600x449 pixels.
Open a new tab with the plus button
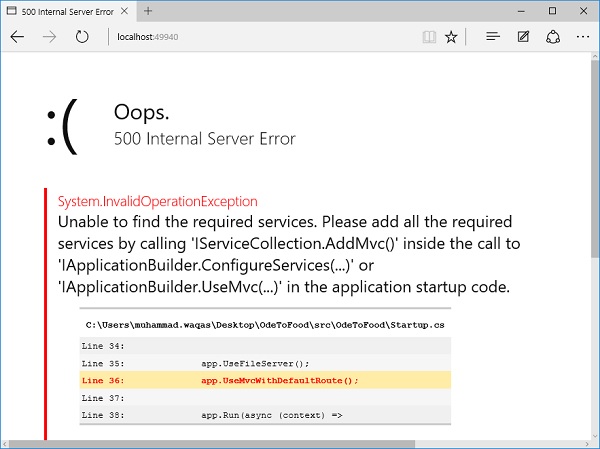[x=147, y=10]
